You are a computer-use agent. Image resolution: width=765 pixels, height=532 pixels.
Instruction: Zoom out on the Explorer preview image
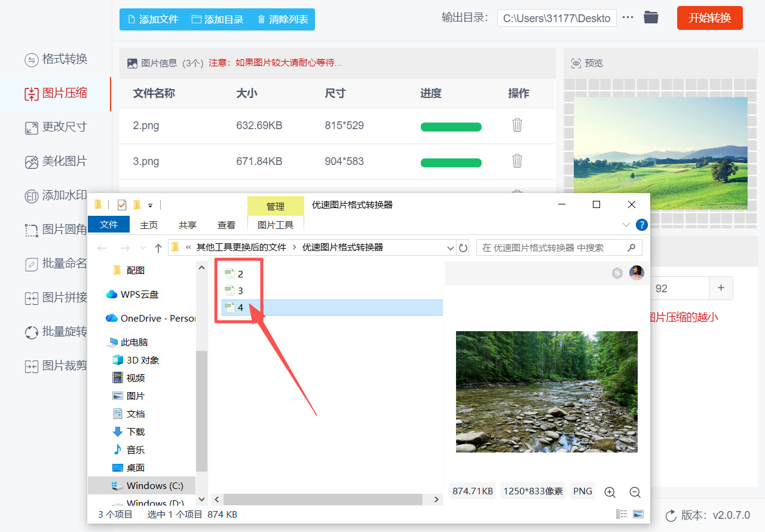pos(635,492)
